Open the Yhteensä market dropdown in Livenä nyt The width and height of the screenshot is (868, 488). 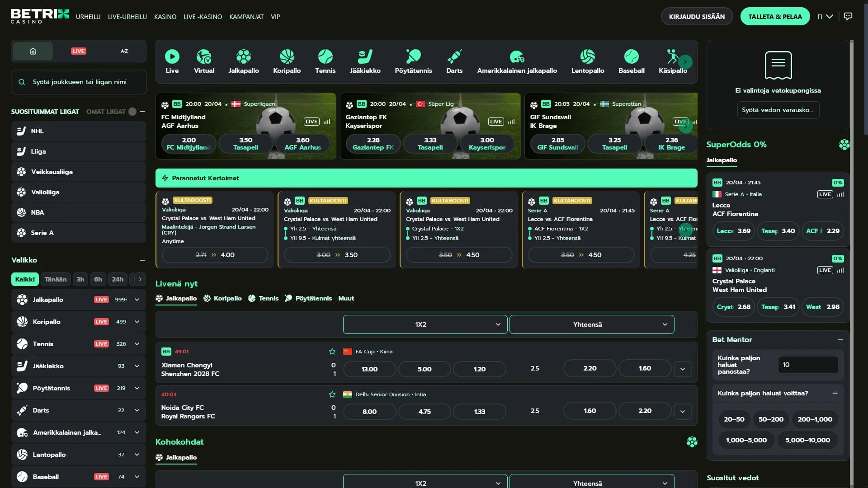point(592,324)
